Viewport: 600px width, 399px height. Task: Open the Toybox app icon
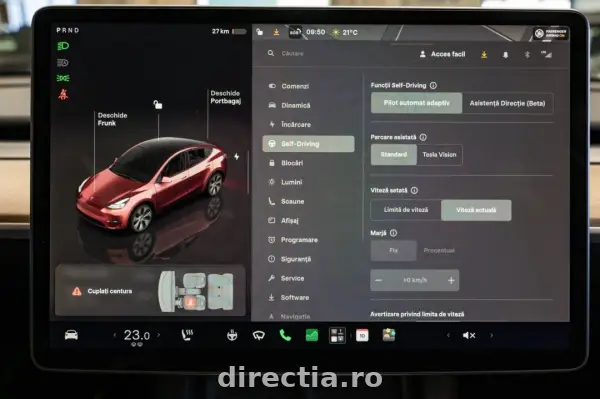(389, 335)
